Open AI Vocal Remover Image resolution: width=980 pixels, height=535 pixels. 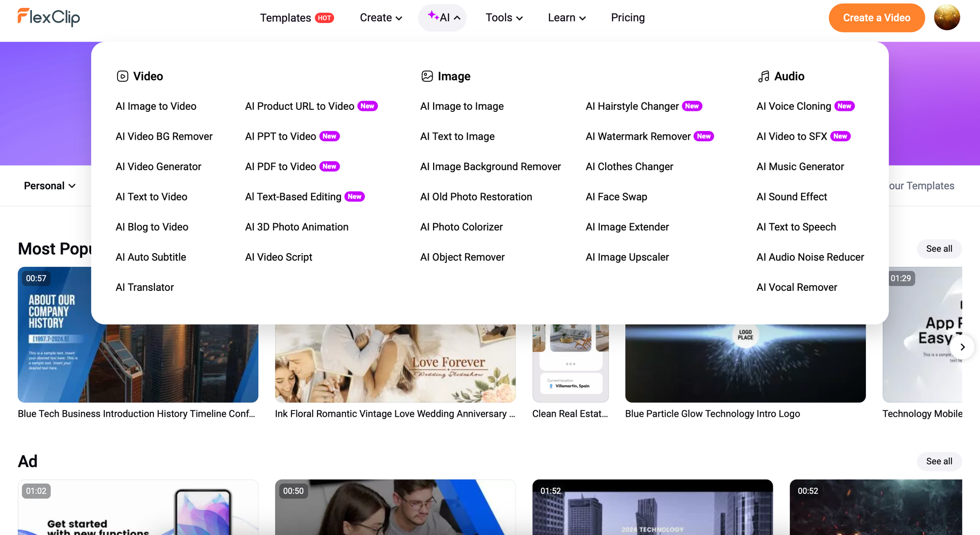[x=797, y=287]
